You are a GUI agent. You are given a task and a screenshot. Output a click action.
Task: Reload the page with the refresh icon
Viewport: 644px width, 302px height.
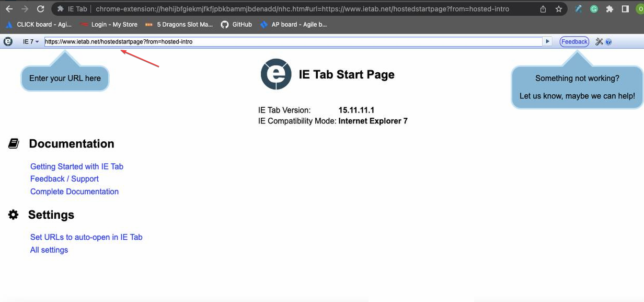41,9
